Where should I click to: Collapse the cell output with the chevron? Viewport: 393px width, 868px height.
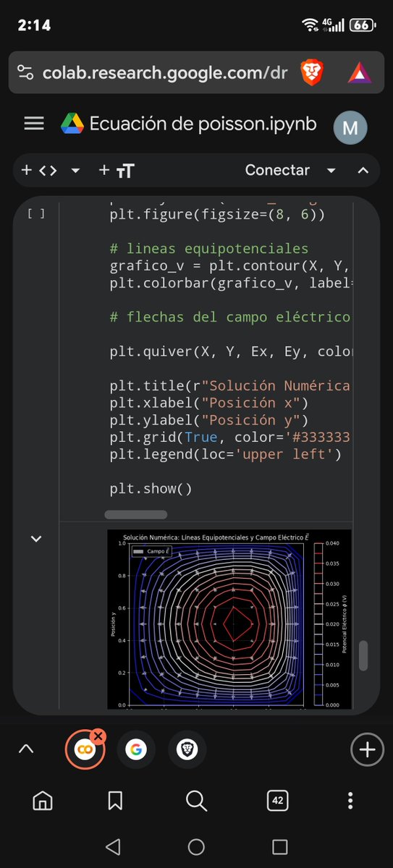pyautogui.click(x=36, y=539)
